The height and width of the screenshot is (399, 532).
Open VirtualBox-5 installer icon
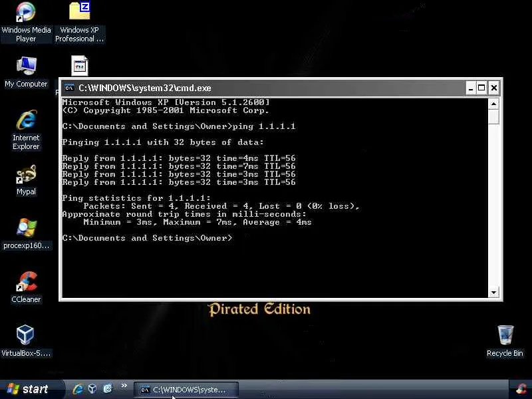[26, 341]
